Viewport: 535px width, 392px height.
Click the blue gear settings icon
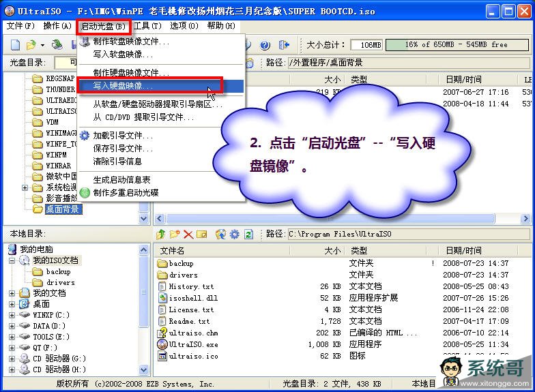pyautogui.click(x=235, y=235)
